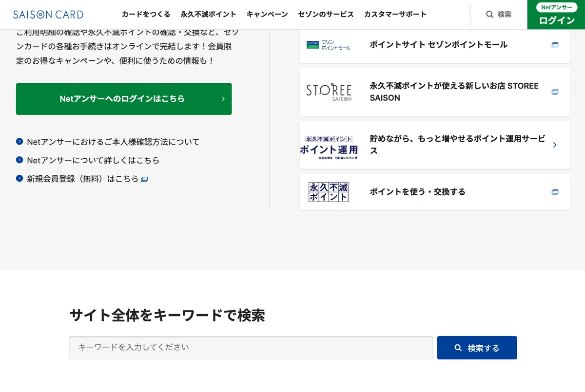Click the bullet arrow icon before ご本人様確認方法について
585x392 pixels.
pyautogui.click(x=19, y=142)
